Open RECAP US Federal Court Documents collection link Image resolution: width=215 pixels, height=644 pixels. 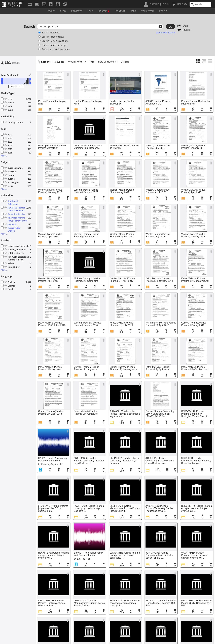(16, 209)
